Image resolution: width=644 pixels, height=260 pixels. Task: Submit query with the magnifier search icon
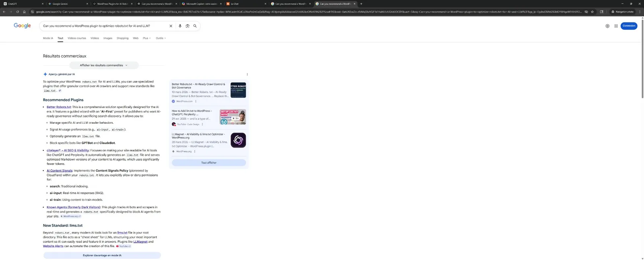195,26
